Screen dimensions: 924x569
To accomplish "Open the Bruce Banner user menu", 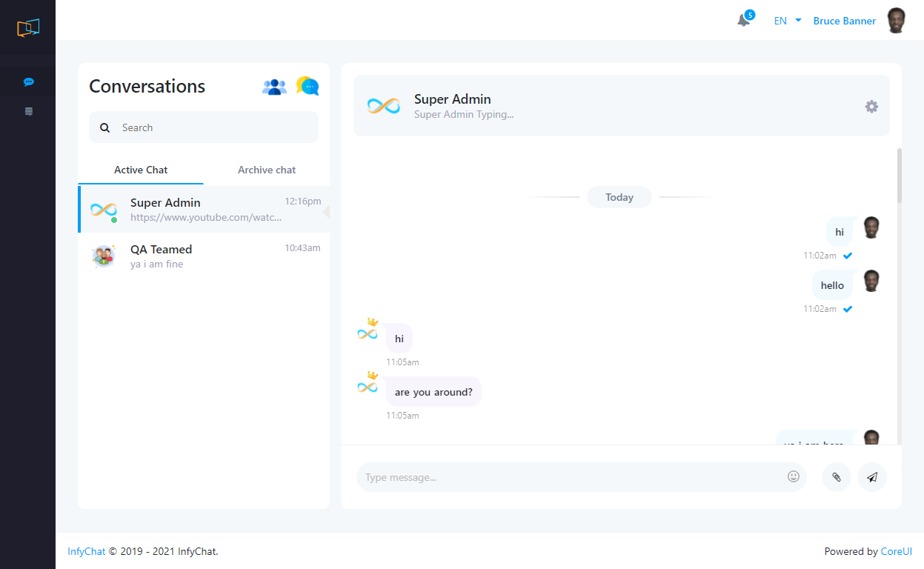I will click(x=844, y=21).
